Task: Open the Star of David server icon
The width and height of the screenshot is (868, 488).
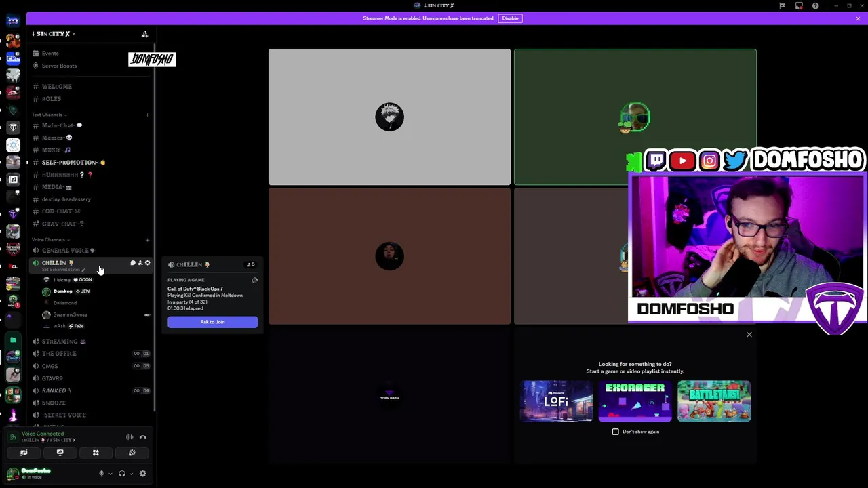Action: [13, 144]
